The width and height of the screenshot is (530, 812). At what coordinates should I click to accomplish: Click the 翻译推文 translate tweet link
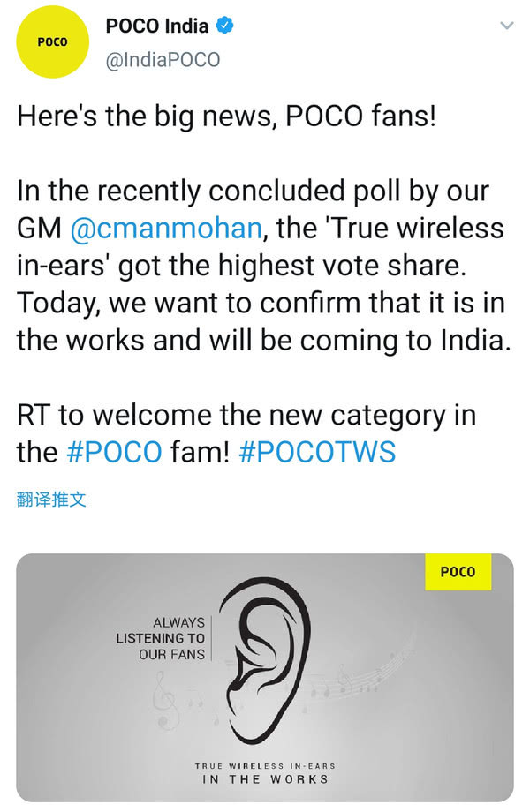pyautogui.click(x=51, y=500)
